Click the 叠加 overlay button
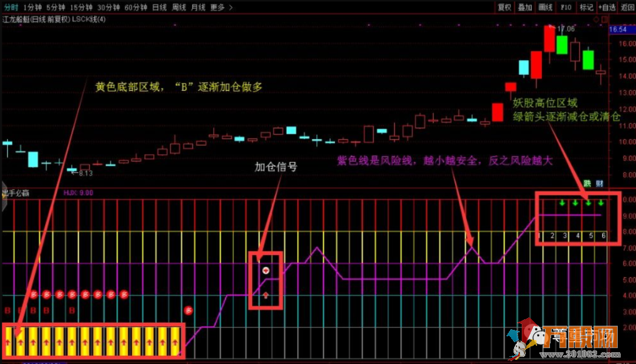The image size is (636, 364). pos(525,7)
